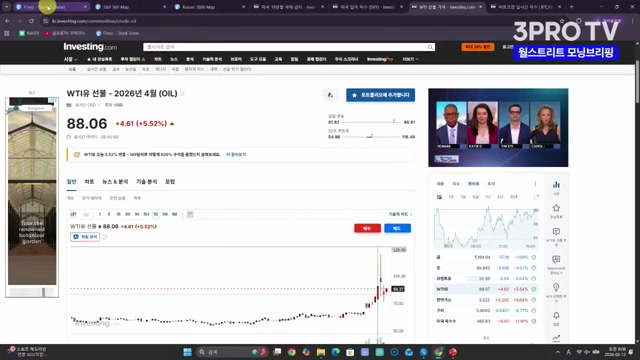Select the area chart type icon
Screen dimensions: 640x360
[86, 214]
